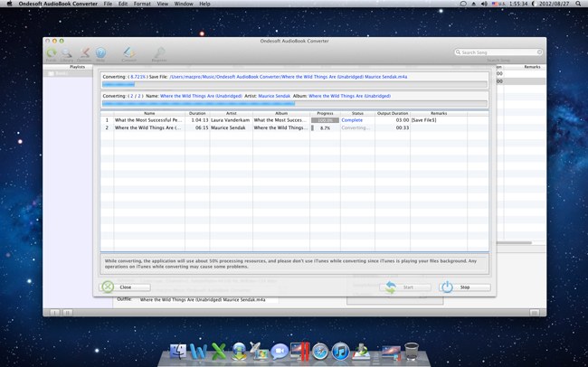The image size is (588, 367).
Task: Open the video chat bubble dock icon
Action: pyautogui.click(x=280, y=352)
